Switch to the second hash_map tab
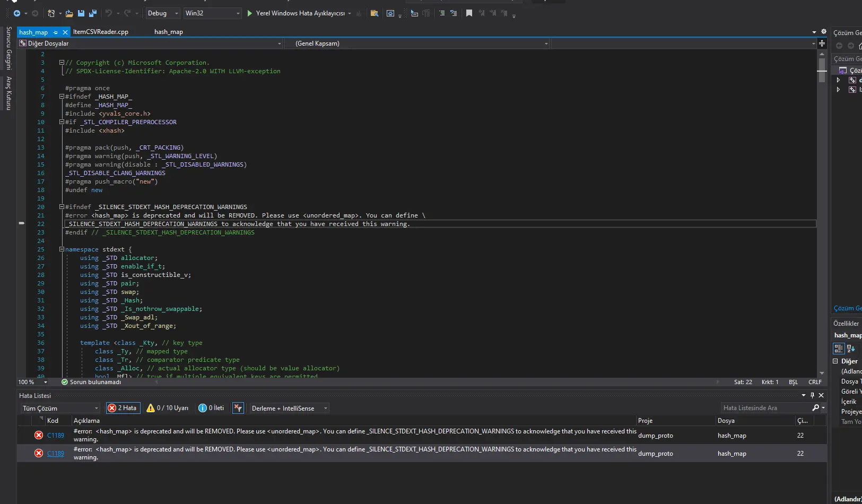Viewport: 862px width, 504px height. [169, 32]
